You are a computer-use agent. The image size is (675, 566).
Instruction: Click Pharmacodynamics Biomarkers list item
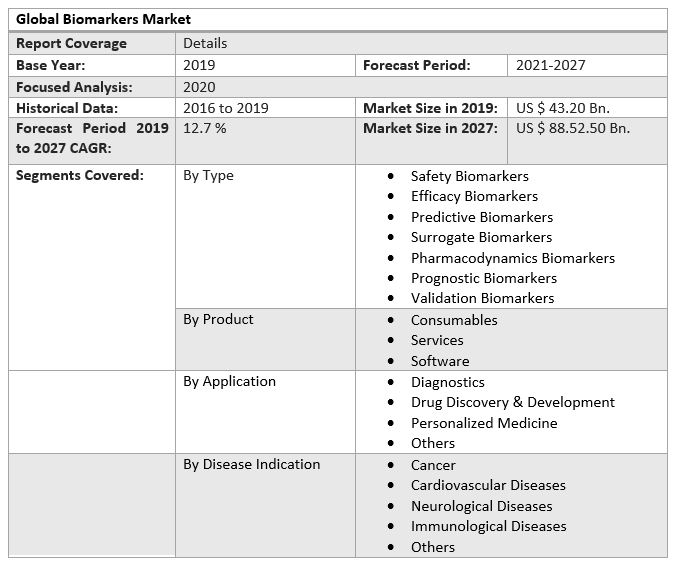[x=512, y=258]
